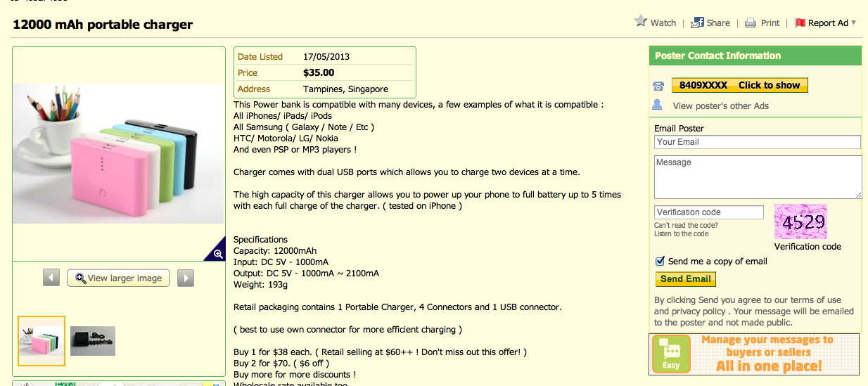Select the black charger thumbnail
868x386 pixels.
(x=93, y=340)
